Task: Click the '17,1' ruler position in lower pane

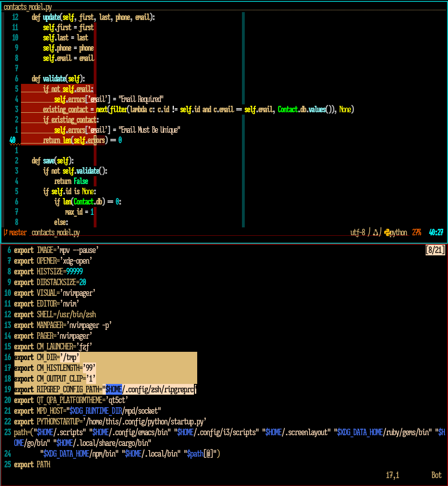Action: click(x=393, y=475)
